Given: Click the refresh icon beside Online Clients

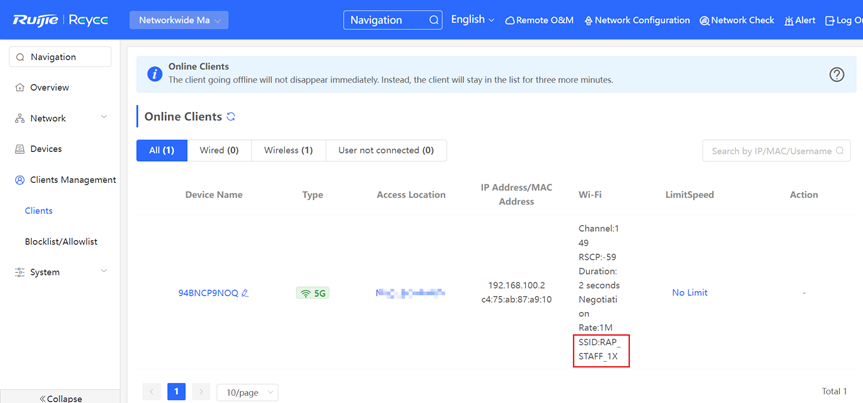Looking at the screenshot, I should click(x=231, y=117).
